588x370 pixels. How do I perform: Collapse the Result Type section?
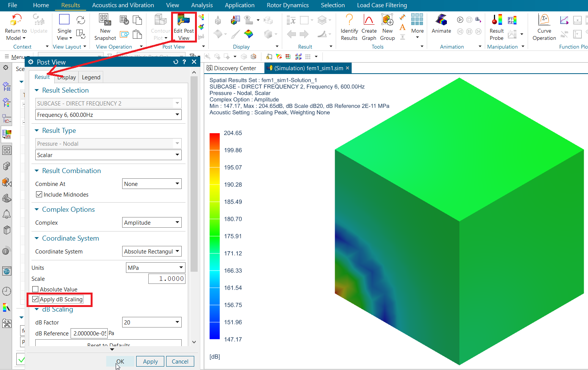[x=37, y=131]
